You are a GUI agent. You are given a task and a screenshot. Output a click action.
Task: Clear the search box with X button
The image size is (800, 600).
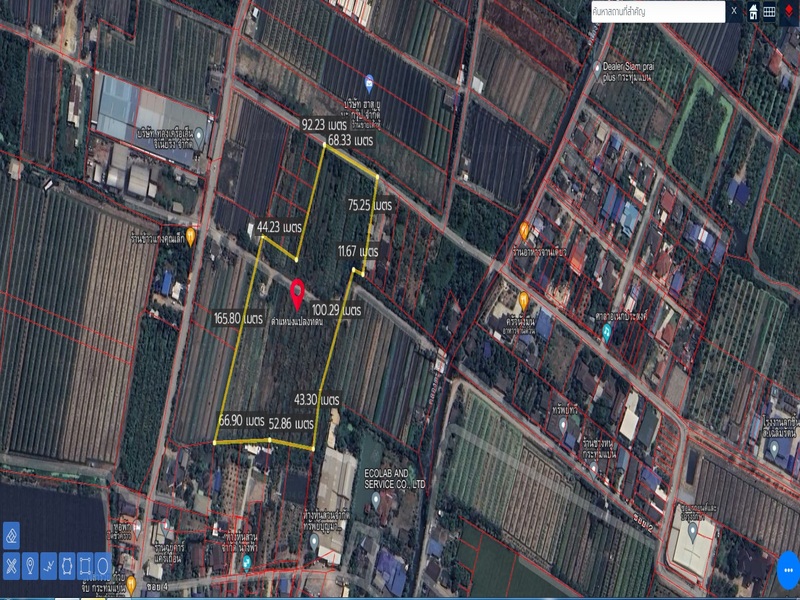[x=733, y=11]
